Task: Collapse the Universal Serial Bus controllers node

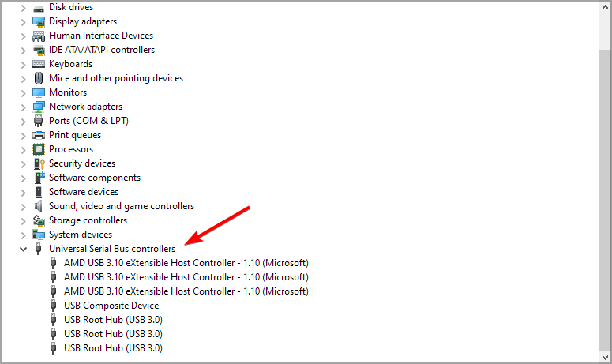Action: click(24, 249)
